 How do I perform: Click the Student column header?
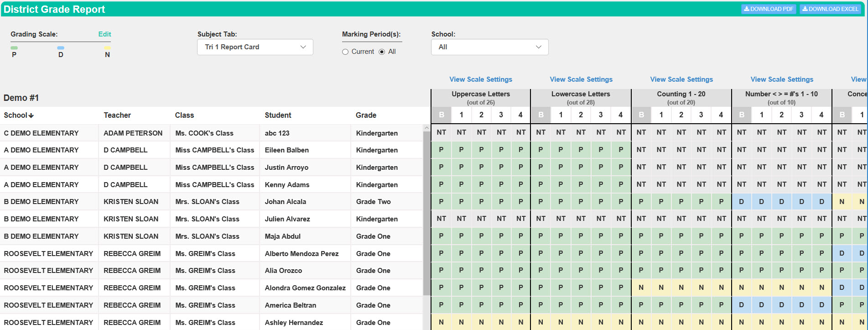point(278,115)
